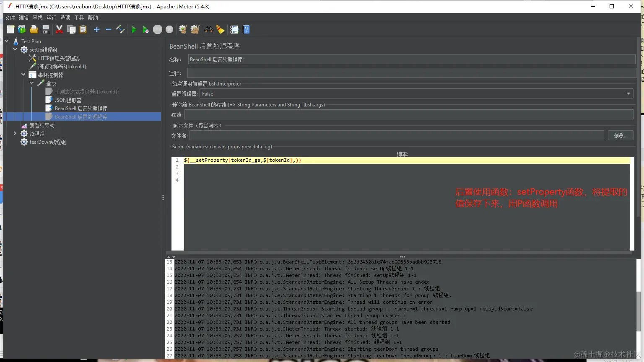644x362 pixels.
Task: Open the 运行 menu
Action: pos(51,18)
